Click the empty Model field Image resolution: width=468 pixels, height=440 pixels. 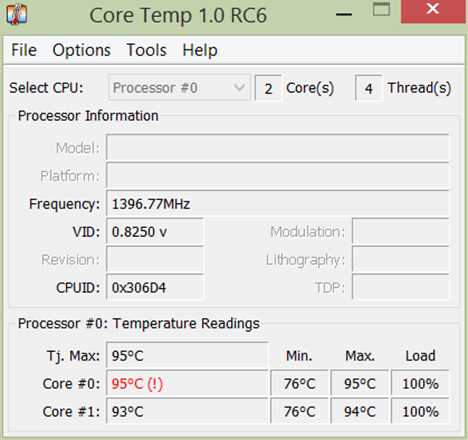click(278, 147)
